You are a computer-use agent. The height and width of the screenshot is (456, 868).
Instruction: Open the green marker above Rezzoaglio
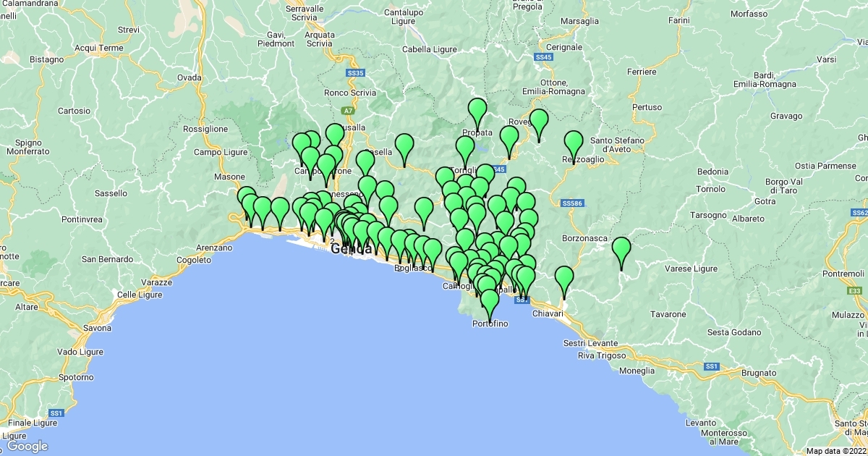[574, 145]
